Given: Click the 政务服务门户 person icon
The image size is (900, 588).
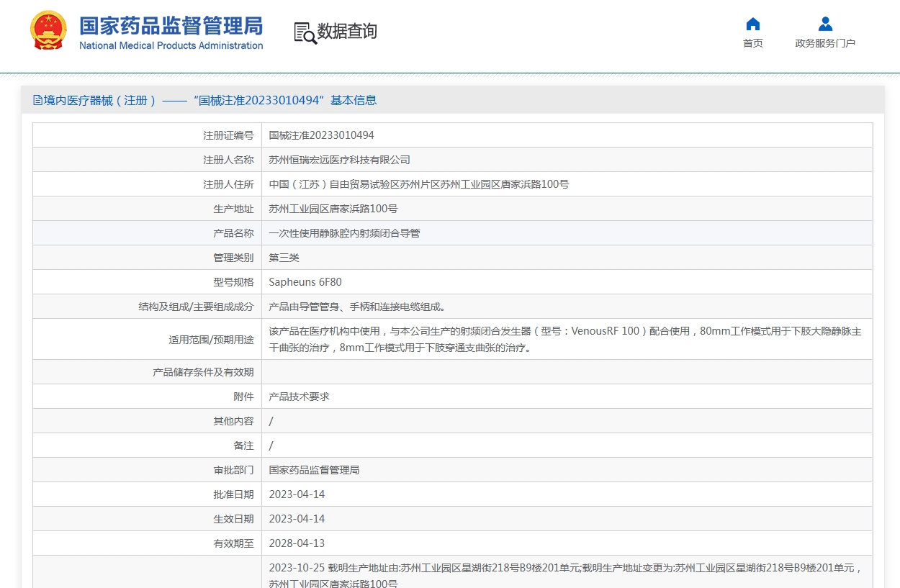Looking at the screenshot, I should click(826, 24).
